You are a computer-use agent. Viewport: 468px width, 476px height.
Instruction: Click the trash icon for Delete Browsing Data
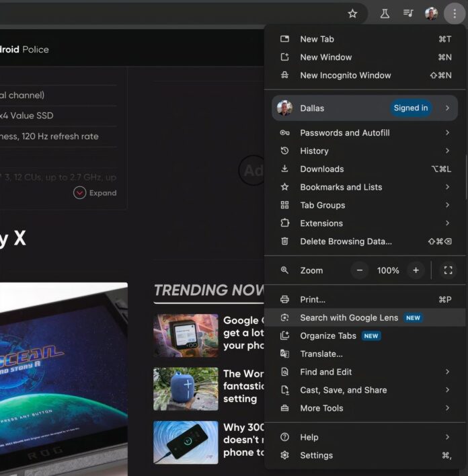pyautogui.click(x=284, y=241)
